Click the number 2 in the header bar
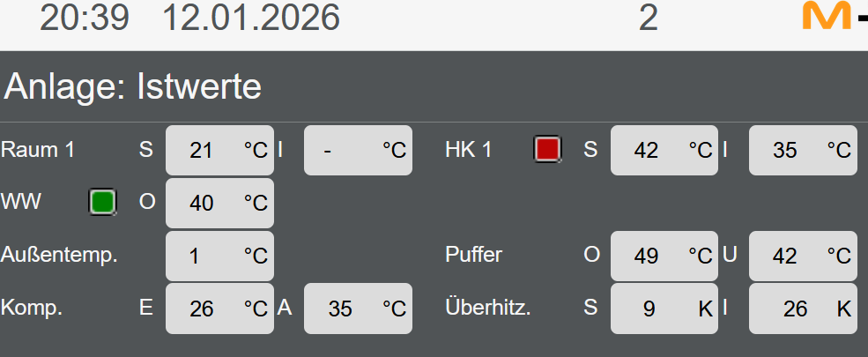Viewport: 868px width, 357px height. coord(648,18)
